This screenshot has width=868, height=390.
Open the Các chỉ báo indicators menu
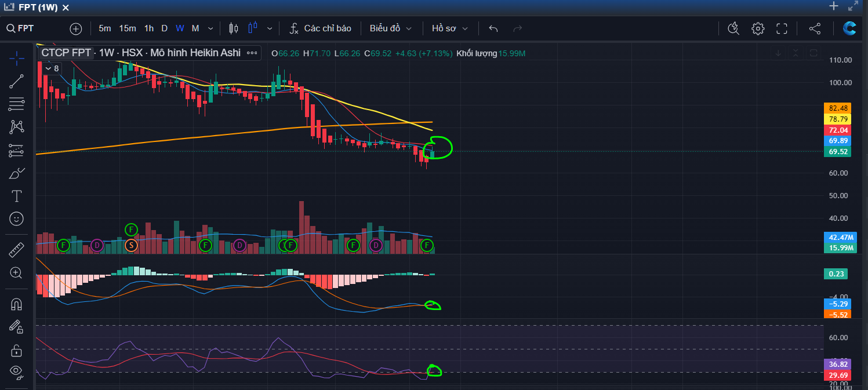click(321, 28)
